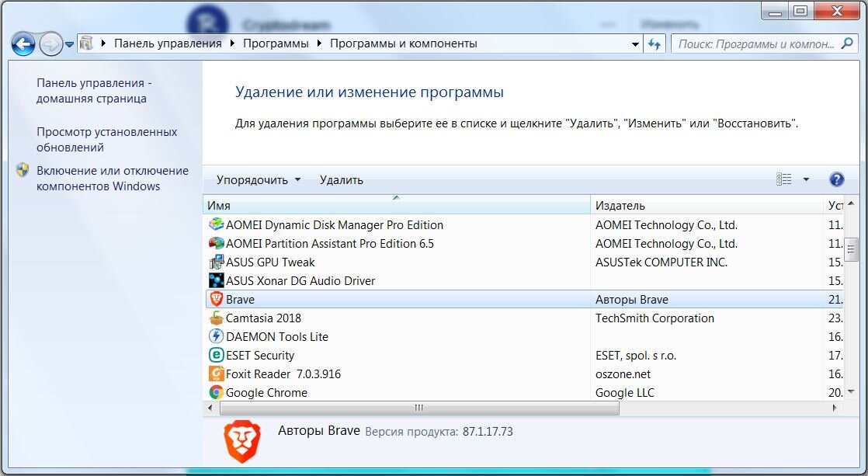Select AOMEI Partition Assistant Pro Edition 6.5
This screenshot has height=476, width=868.
[330, 244]
